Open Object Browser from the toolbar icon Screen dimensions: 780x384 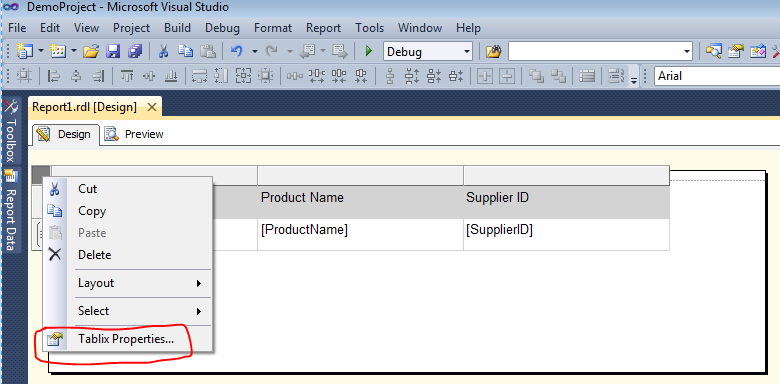coord(758,51)
